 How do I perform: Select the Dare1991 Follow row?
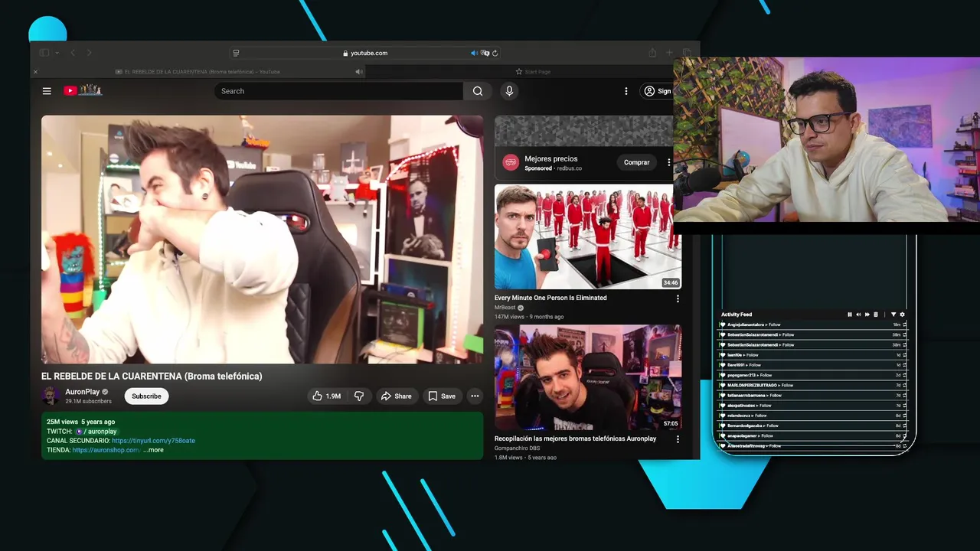(813, 365)
